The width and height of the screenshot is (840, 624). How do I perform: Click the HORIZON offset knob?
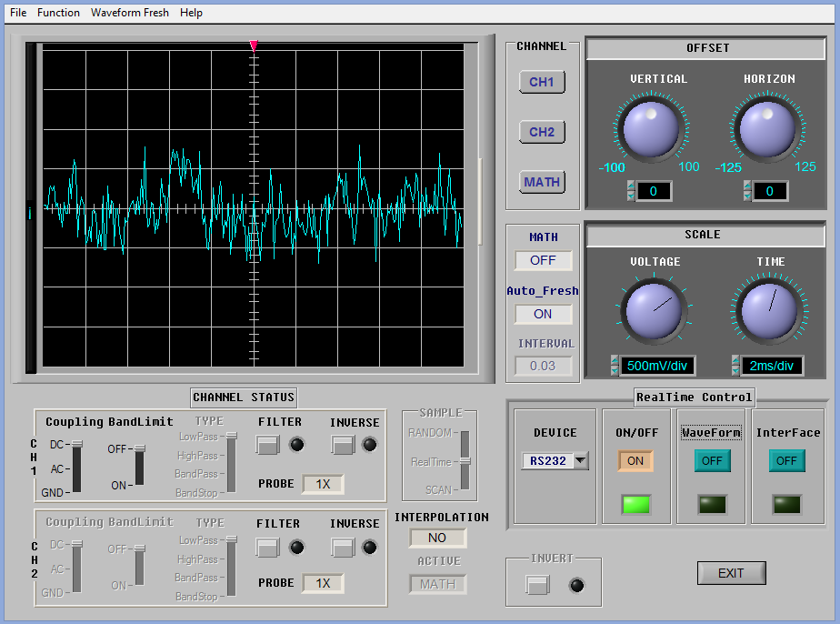[767, 128]
